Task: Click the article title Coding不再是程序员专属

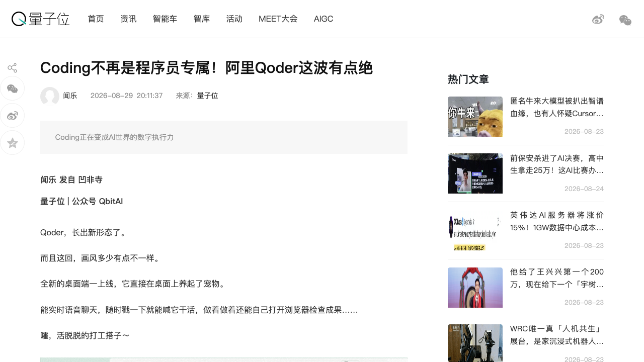Action: pos(206,68)
